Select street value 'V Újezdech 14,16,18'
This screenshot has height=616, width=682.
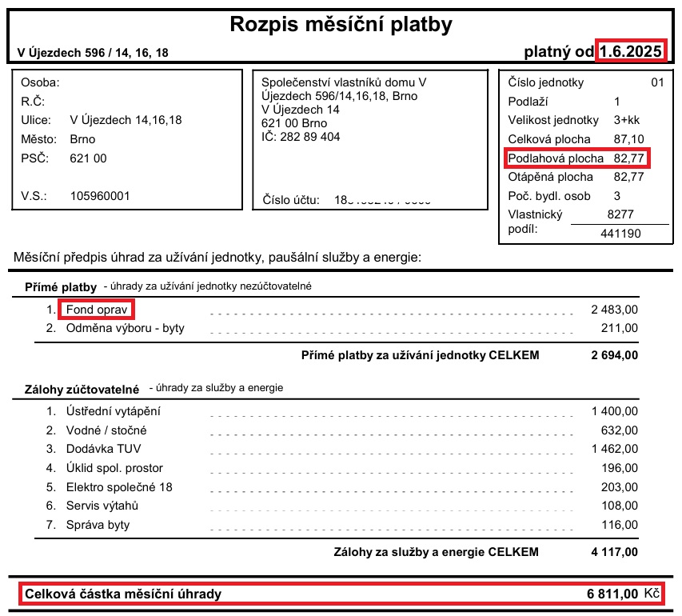tap(126, 120)
